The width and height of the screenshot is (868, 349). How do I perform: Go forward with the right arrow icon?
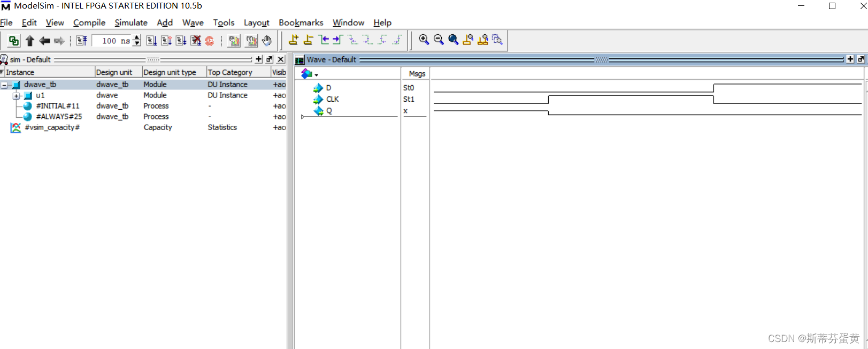[x=59, y=41]
